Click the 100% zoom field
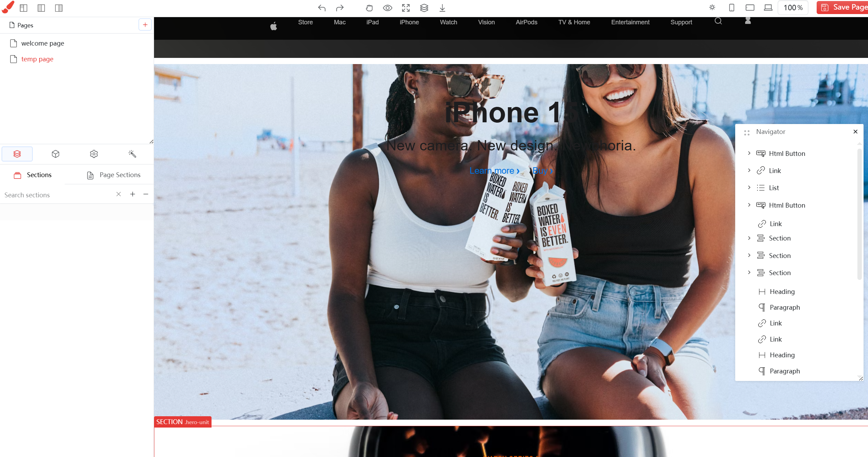Image resolution: width=868 pixels, height=457 pixels. coord(793,8)
